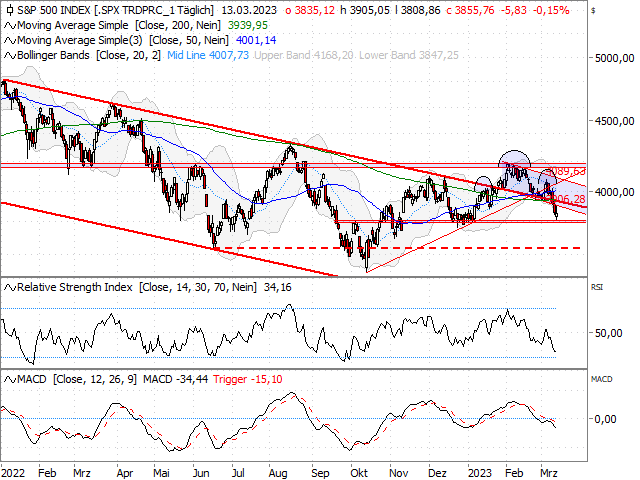Viewport: 640px width, 480px height.
Task: Click the line icon beside Relative Strength Index
Action: click(10, 288)
